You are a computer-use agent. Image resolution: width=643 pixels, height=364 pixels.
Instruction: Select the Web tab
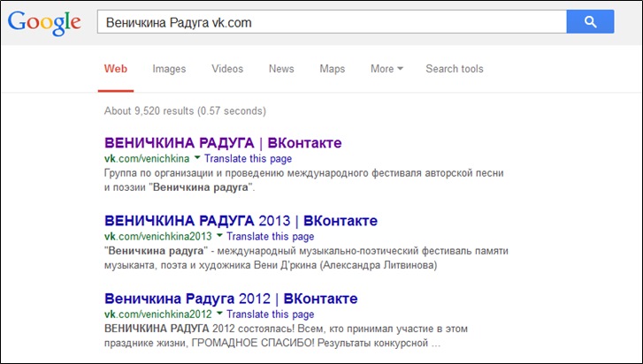pos(116,69)
